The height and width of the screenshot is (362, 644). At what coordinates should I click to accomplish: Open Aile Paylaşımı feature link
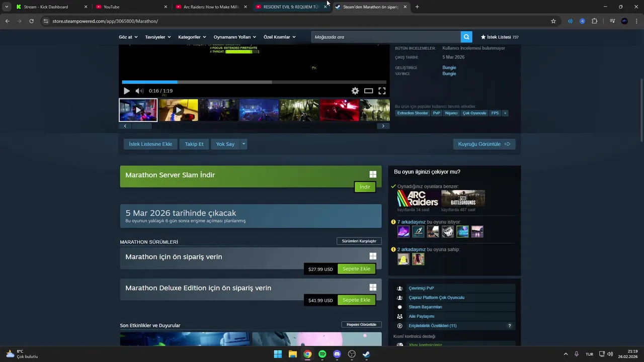[x=421, y=316]
